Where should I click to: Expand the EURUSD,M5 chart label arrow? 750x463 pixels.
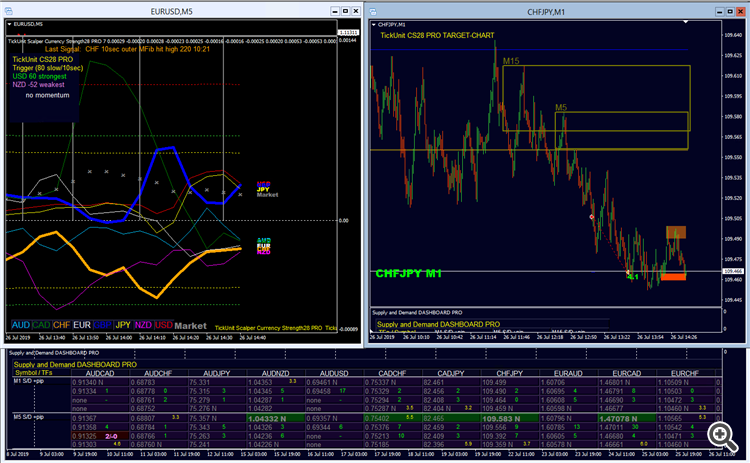[x=9, y=24]
